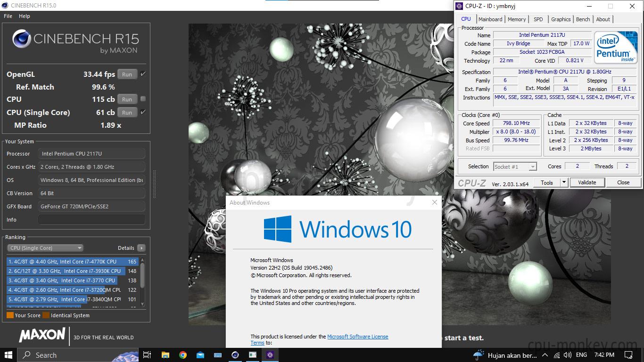Viewport: 644px width, 362px height.
Task: Open the File menu in Cinebench
Action: pyautogui.click(x=8, y=16)
